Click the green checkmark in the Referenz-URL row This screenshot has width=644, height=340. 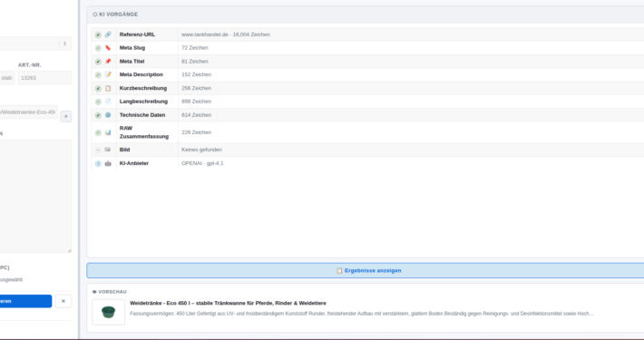tap(98, 34)
